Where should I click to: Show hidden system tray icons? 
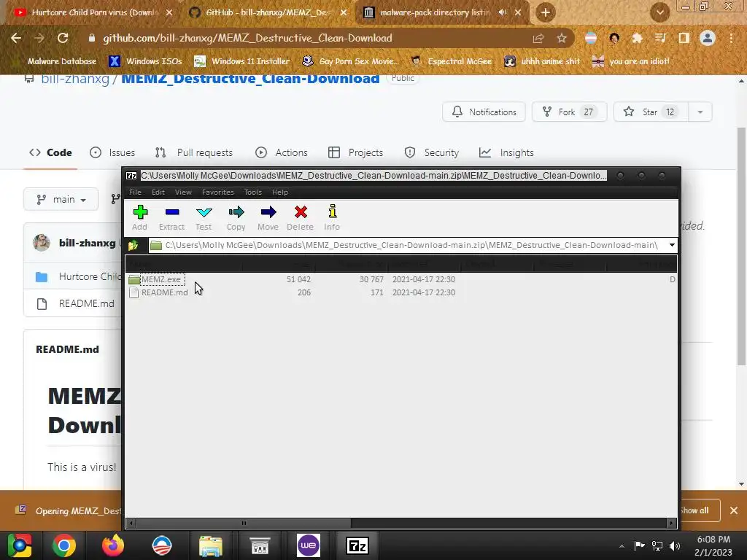point(622,546)
